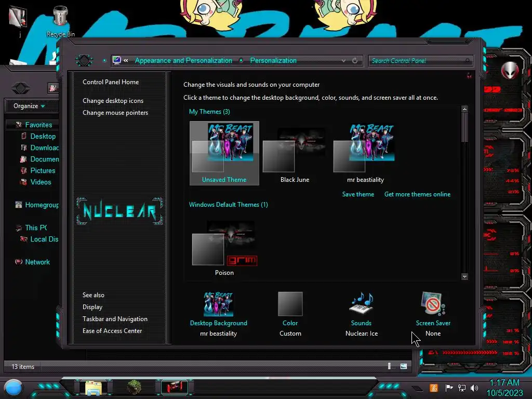Refresh the Personalization address bar
Screen dimensions: 532x399
point(355,60)
